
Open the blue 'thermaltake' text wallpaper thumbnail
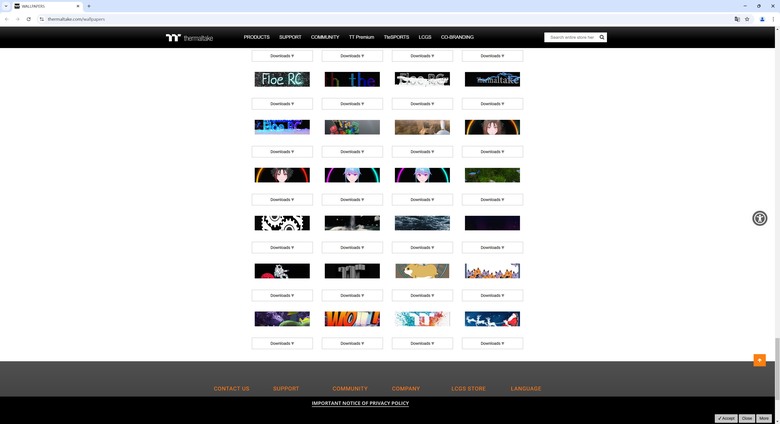pos(492,79)
